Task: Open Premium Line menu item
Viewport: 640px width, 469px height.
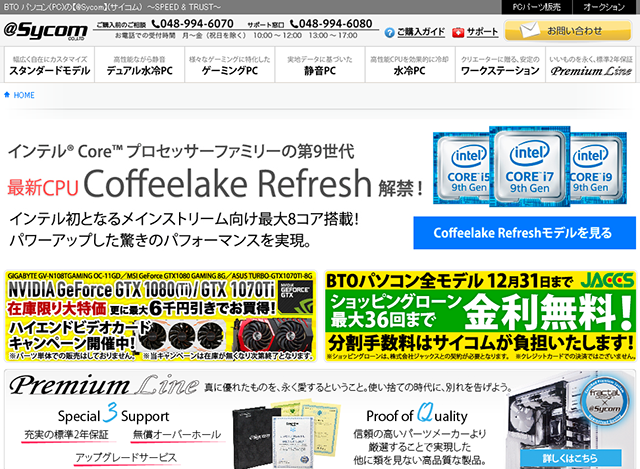Action: pyautogui.click(x=591, y=65)
